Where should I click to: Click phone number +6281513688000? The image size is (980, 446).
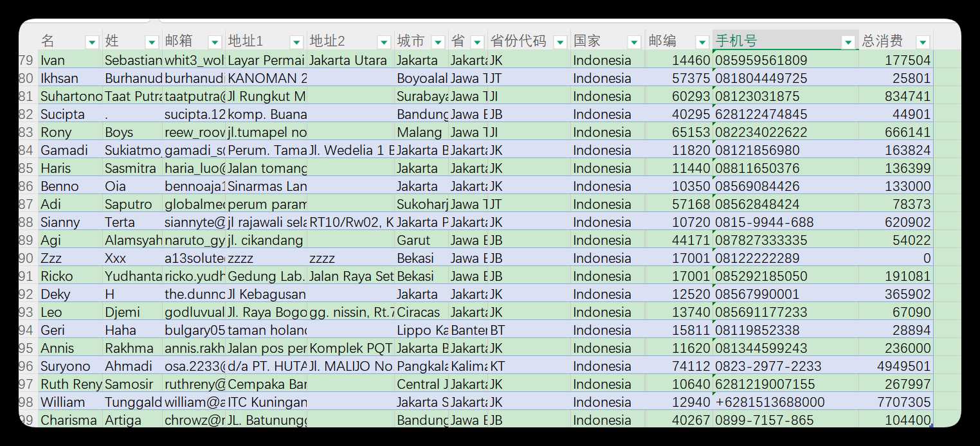(785, 402)
